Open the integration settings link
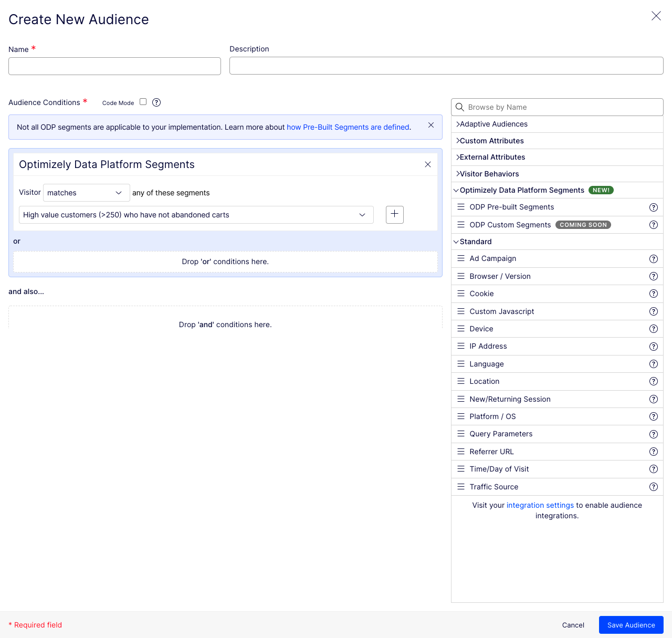The image size is (672, 638). pyautogui.click(x=540, y=505)
